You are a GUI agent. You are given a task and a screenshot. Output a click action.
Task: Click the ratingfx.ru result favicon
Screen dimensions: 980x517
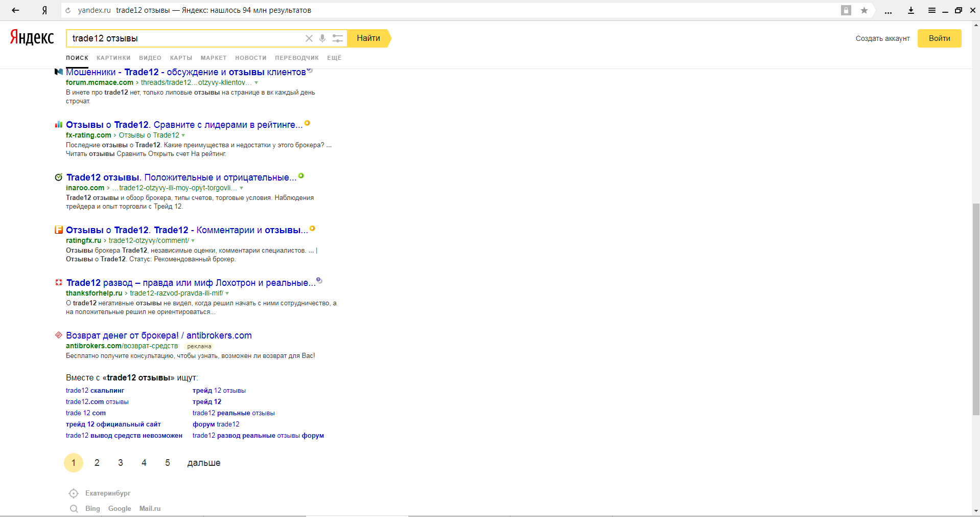click(x=59, y=230)
